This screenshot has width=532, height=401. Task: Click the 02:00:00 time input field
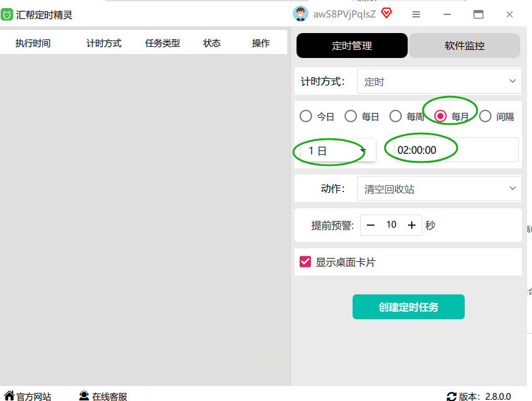[x=457, y=150]
